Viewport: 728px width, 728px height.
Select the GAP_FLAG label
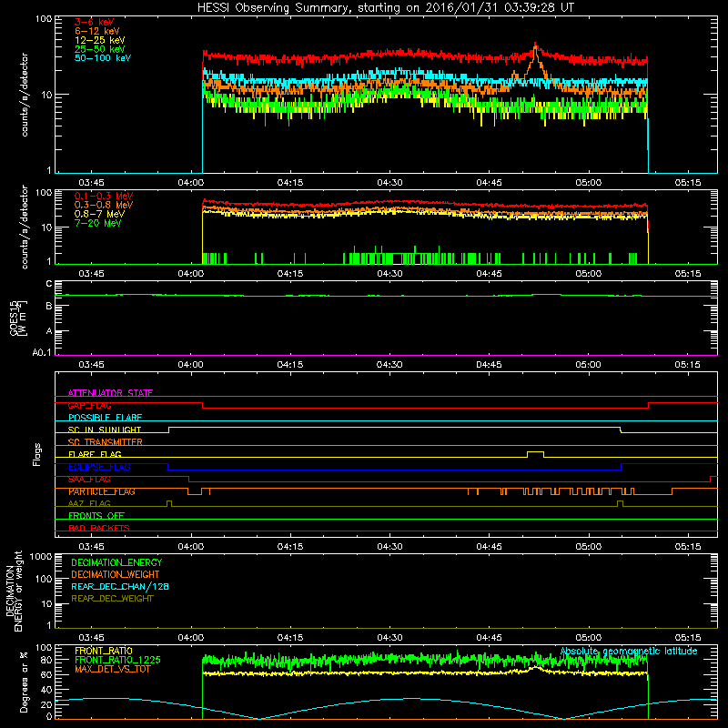pos(89,405)
